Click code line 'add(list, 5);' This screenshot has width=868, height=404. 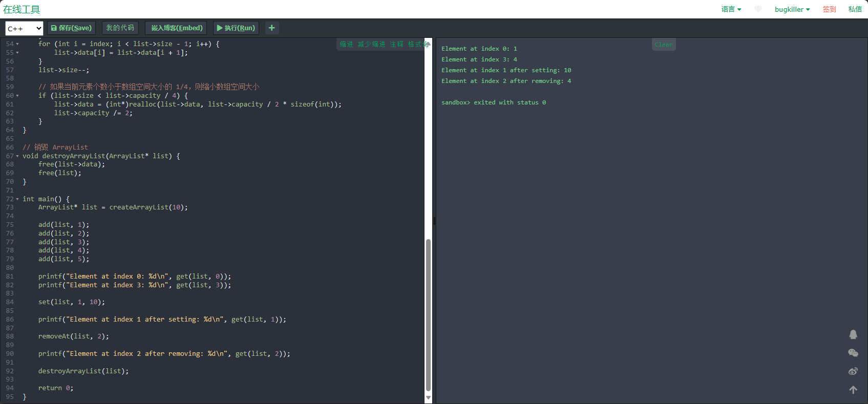[x=63, y=259]
